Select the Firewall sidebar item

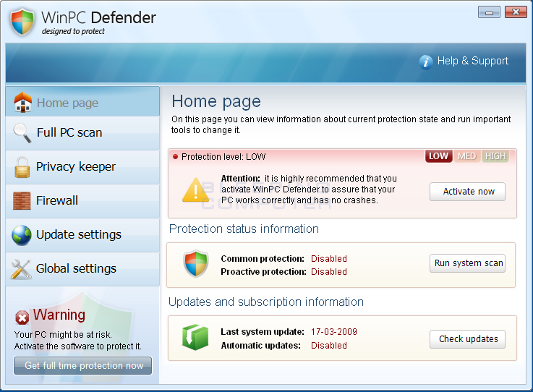pos(82,201)
